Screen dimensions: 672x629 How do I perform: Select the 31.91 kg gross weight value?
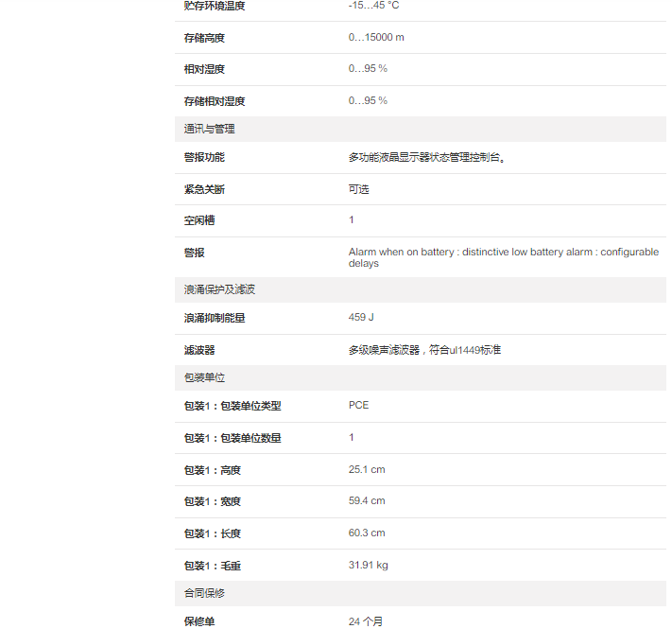point(368,566)
